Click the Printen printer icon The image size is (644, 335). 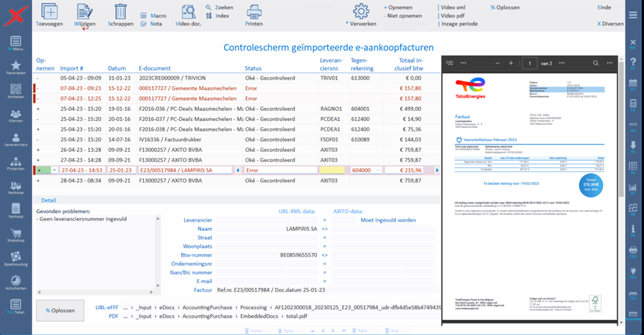254,12
